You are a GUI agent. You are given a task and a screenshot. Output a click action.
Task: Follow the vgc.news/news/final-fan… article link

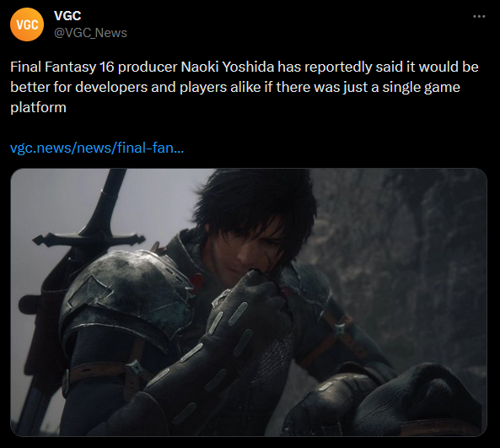(97, 148)
